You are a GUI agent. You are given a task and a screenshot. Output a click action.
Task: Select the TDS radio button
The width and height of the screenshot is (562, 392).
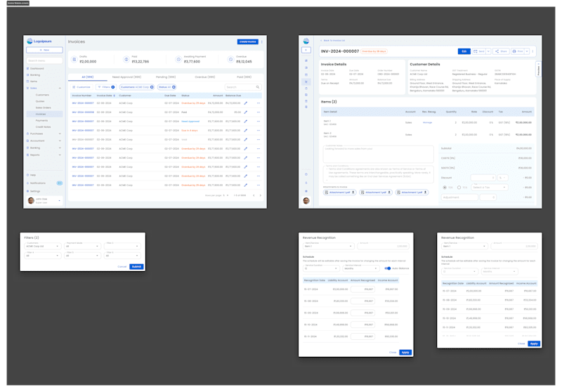[445, 188]
